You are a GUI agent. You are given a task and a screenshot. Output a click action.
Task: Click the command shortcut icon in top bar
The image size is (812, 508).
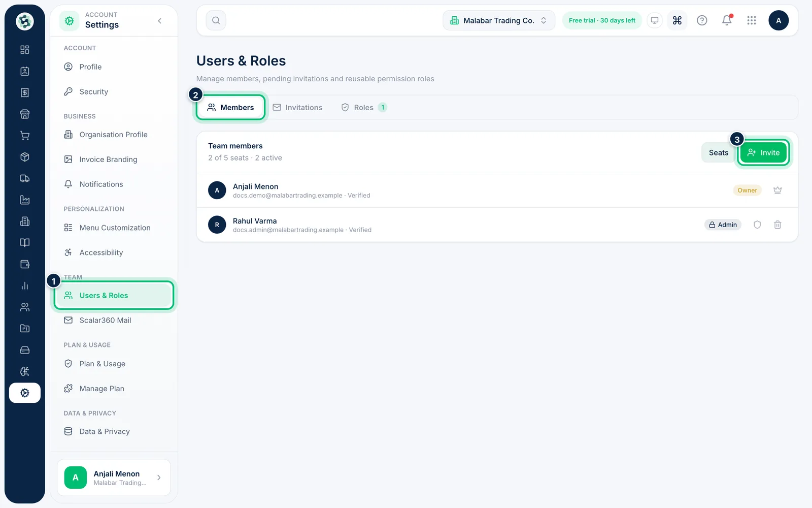(x=677, y=20)
